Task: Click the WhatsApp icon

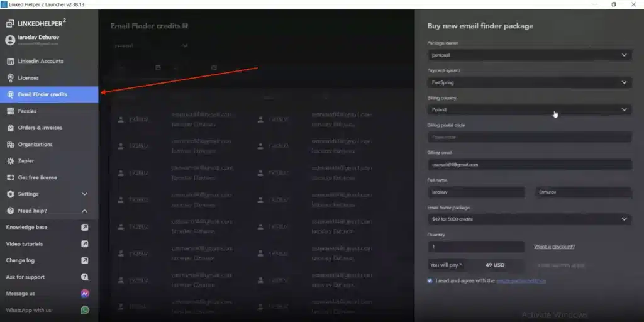Action: pyautogui.click(x=85, y=310)
